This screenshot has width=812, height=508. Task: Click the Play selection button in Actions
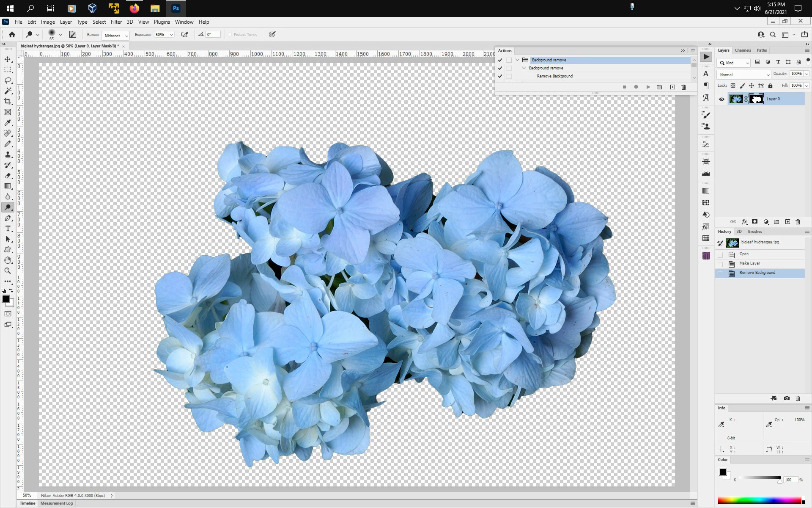[x=648, y=87]
